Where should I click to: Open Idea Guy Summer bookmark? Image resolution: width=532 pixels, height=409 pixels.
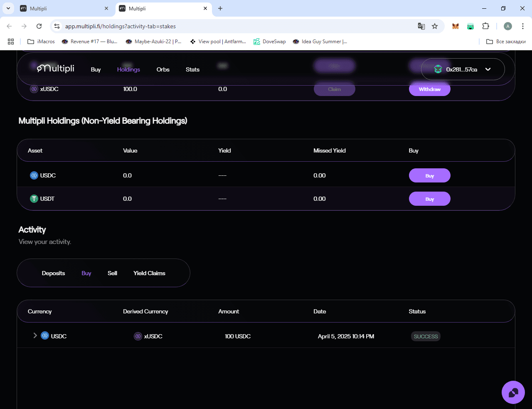(x=320, y=42)
